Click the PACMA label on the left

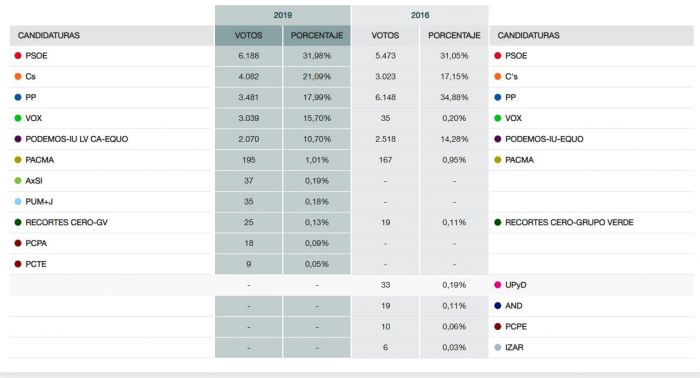[40, 160]
